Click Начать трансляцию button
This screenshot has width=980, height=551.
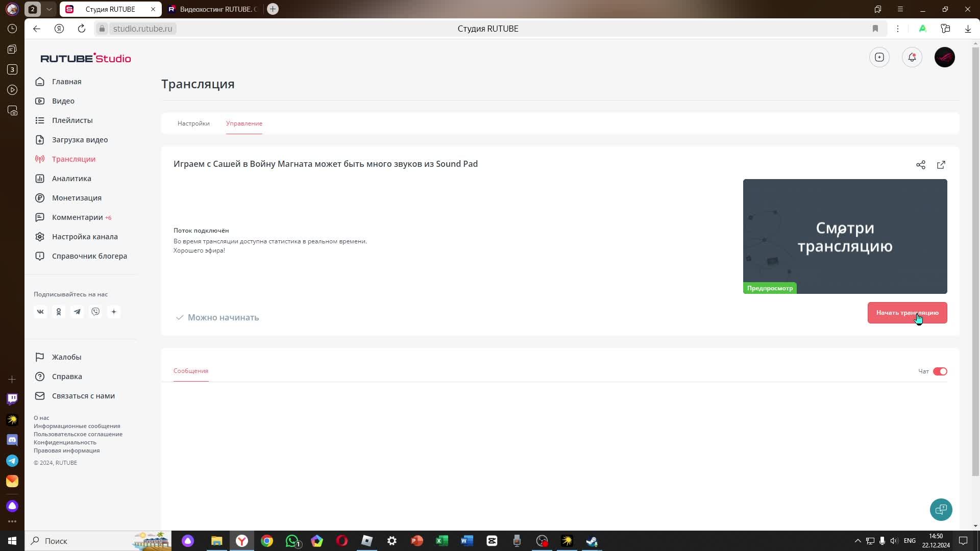pos(908,313)
